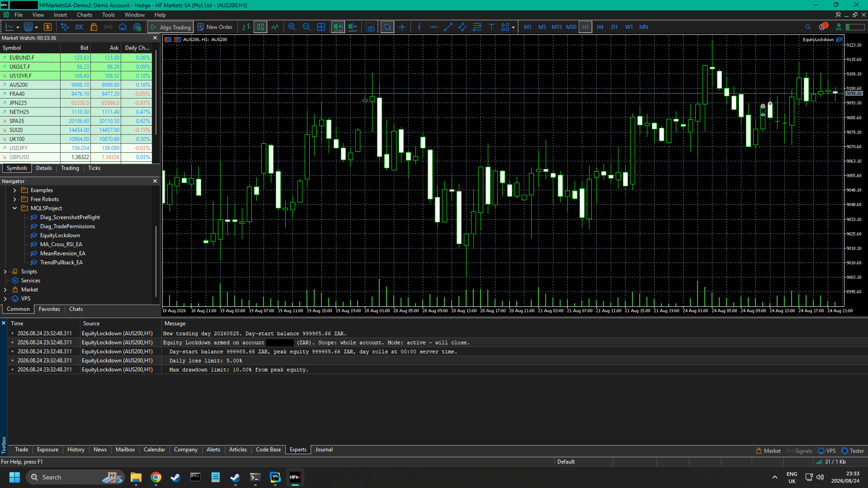The image size is (868, 488).
Task: Zoom in on the chart
Action: click(x=292, y=27)
